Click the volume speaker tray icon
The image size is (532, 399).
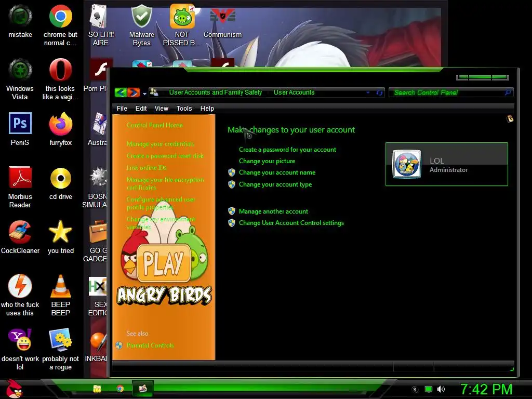point(441,389)
